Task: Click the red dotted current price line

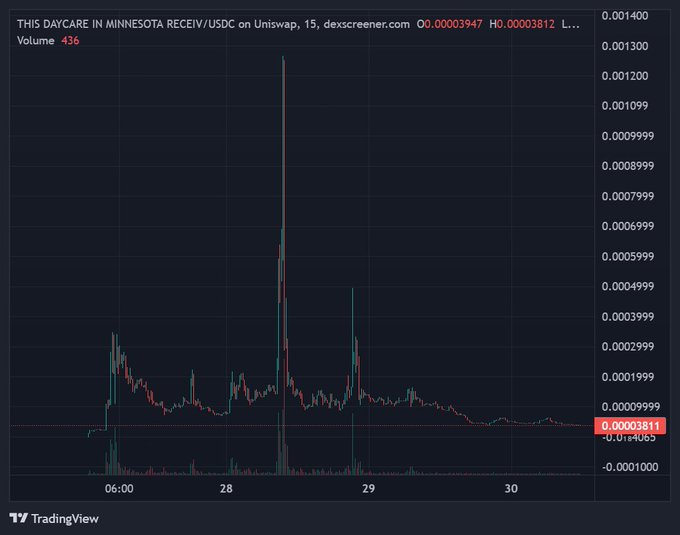Action: (x=300, y=427)
